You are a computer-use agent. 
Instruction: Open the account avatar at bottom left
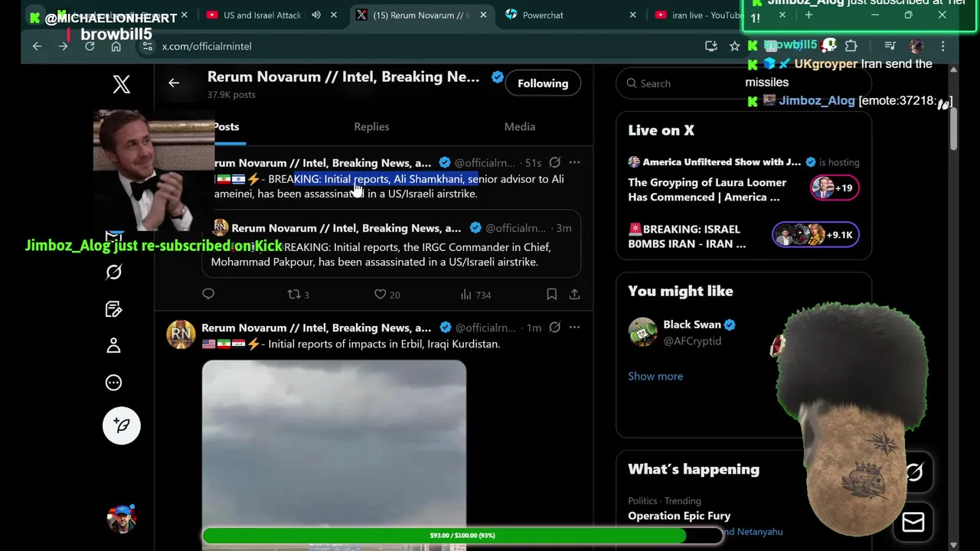(122, 518)
